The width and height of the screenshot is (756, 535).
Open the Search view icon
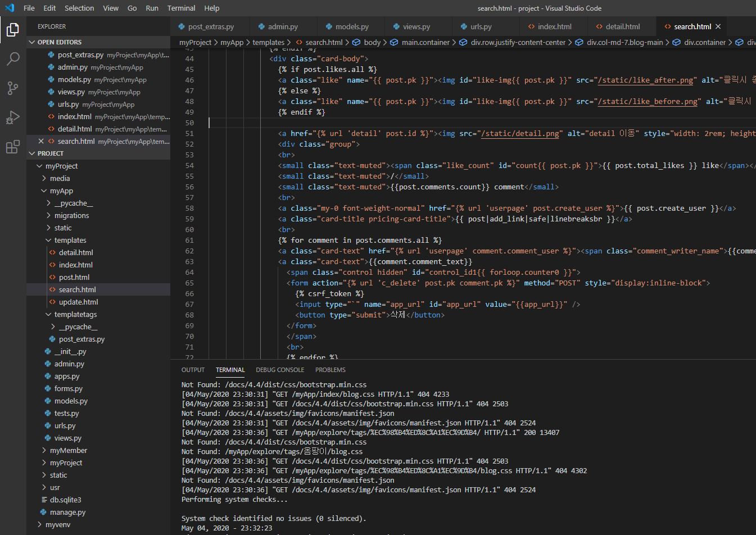tap(12, 59)
